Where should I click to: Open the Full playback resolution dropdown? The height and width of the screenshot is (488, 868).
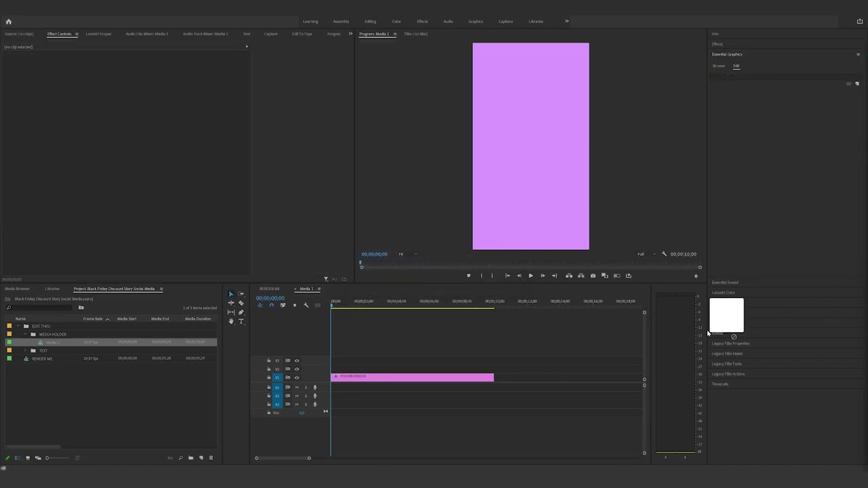point(645,254)
